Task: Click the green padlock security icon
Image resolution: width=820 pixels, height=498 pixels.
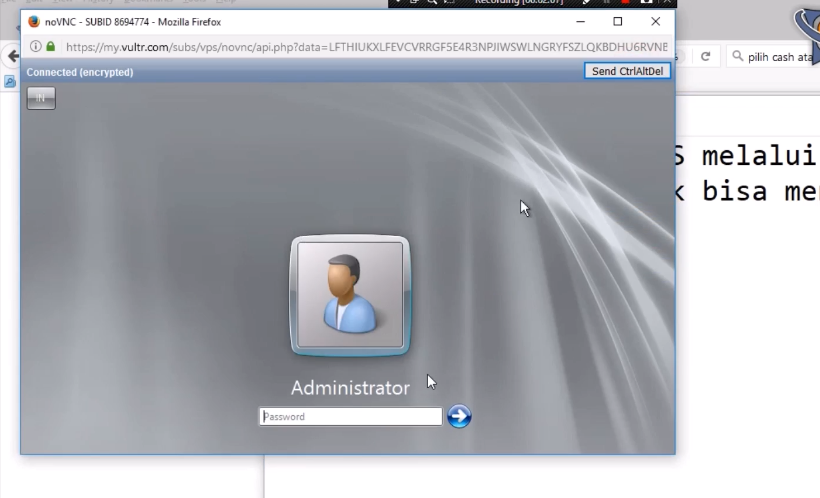Action: coord(50,47)
